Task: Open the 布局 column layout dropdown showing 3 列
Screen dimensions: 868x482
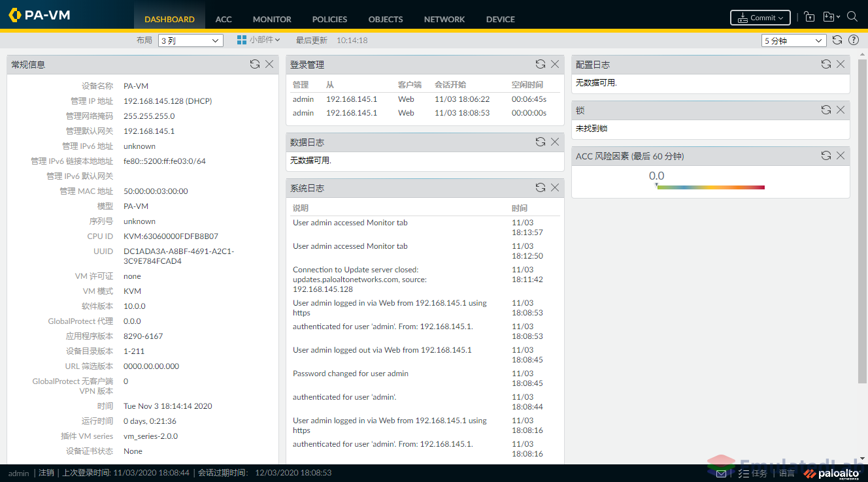Action: (190, 40)
